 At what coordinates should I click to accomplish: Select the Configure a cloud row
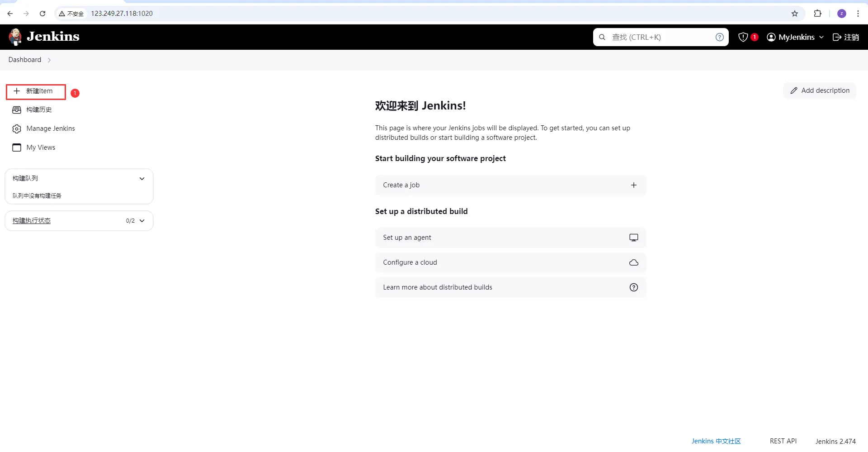coord(510,262)
